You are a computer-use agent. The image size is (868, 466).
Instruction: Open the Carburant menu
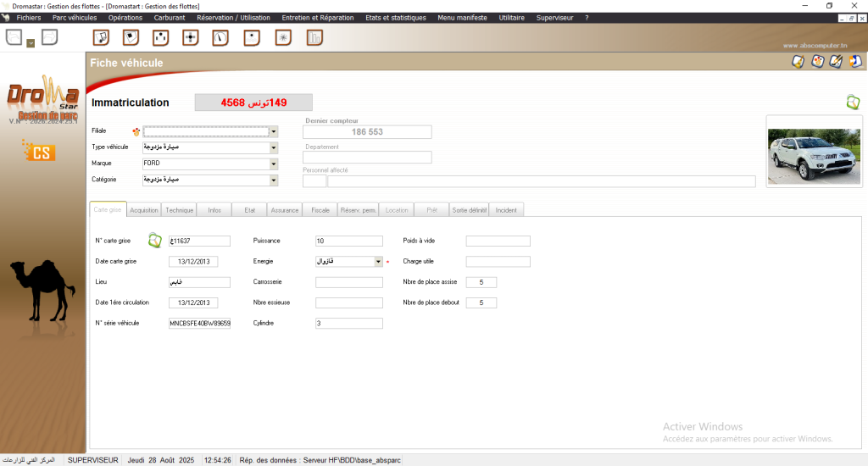click(170, 17)
